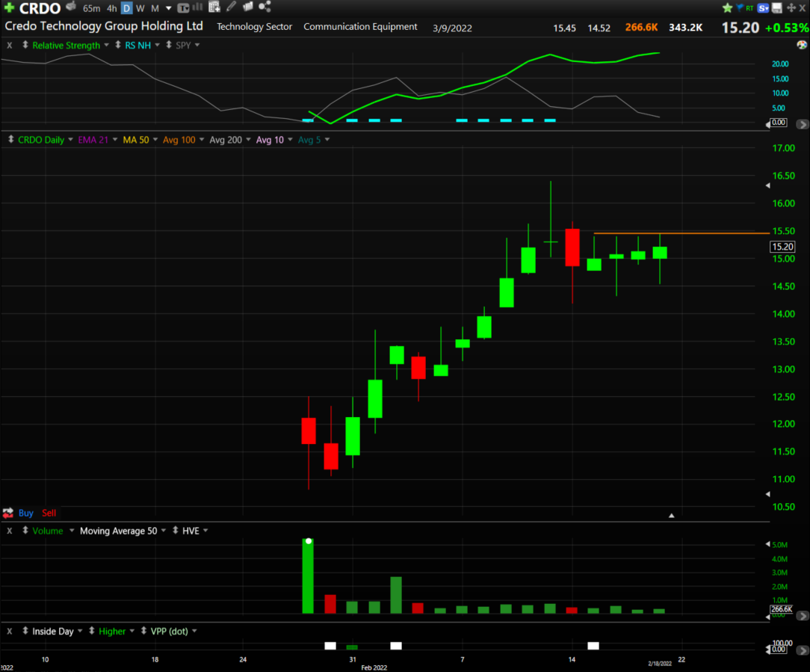810x672 pixels.
Task: Expand the SPY dropdown arrow
Action: tap(197, 45)
